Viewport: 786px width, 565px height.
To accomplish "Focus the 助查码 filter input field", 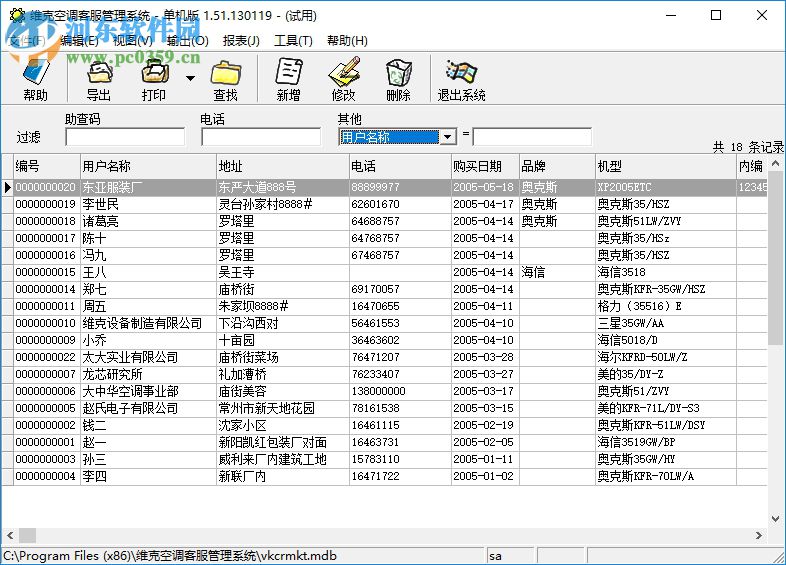I will tap(125, 137).
